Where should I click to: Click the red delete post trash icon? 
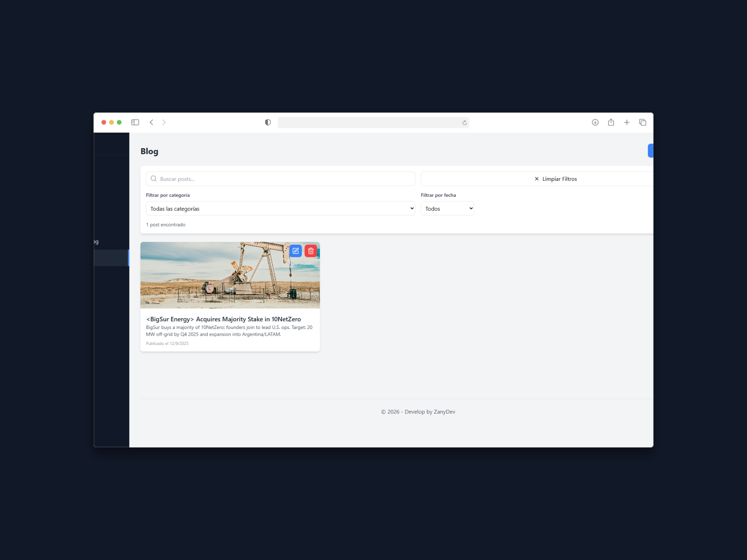pos(311,251)
